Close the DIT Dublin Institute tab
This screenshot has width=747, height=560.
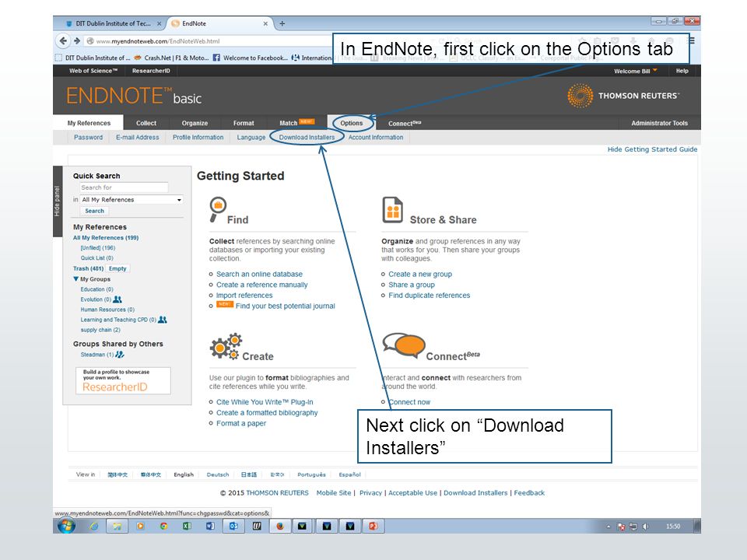tap(159, 23)
